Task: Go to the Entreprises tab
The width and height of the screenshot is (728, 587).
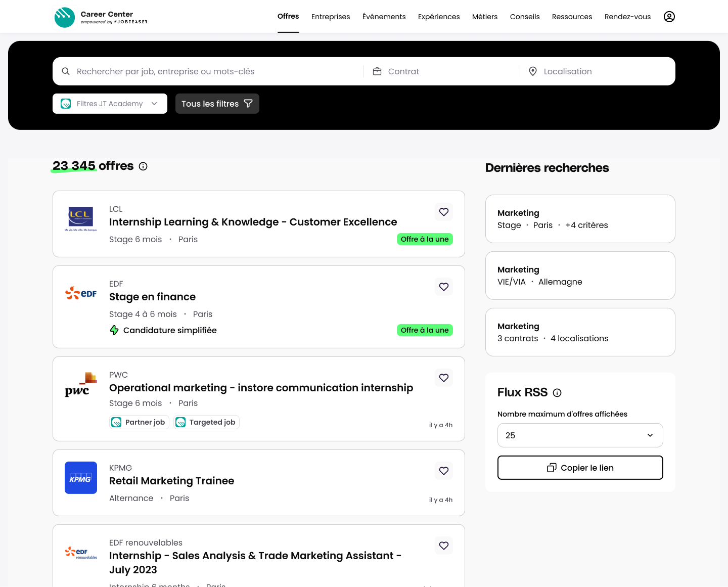Action: [331, 17]
